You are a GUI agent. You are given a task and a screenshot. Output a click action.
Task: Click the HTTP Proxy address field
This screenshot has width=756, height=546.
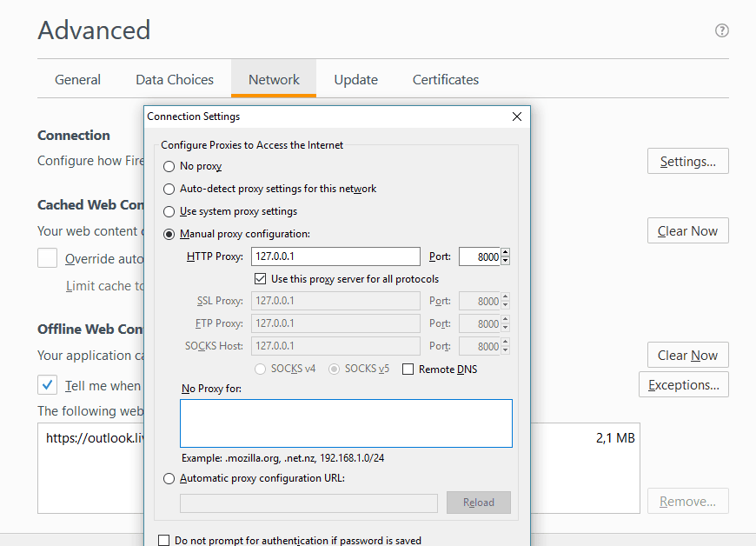(x=335, y=256)
